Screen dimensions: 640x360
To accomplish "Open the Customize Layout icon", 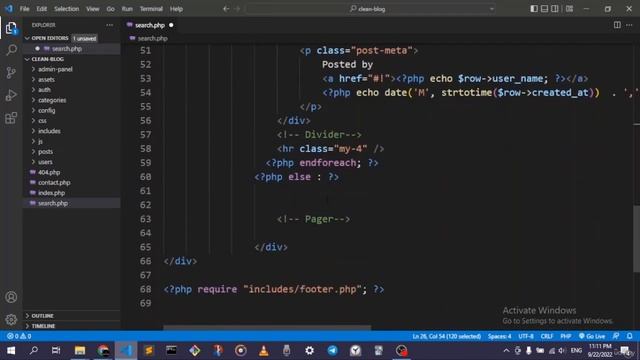I will pos(569,9).
